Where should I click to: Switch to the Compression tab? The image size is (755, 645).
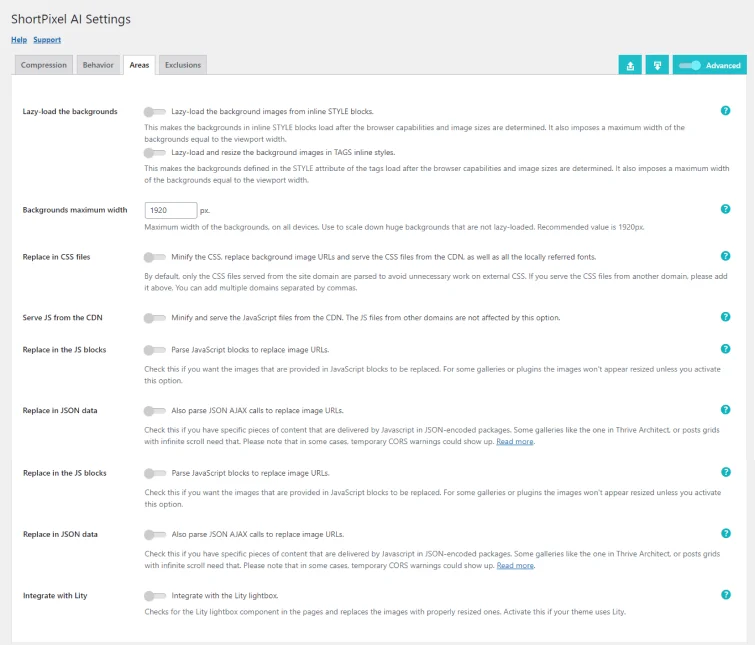click(44, 65)
